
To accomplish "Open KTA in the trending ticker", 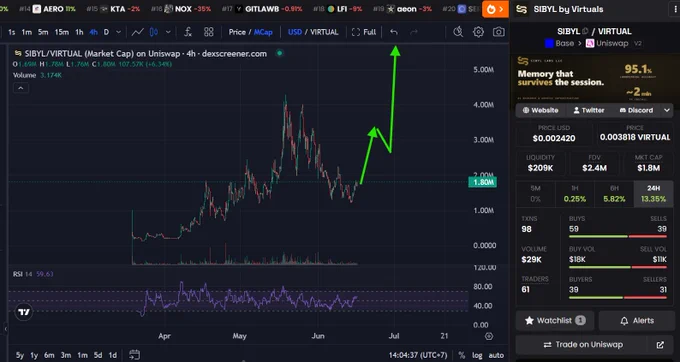I will tap(113, 9).
